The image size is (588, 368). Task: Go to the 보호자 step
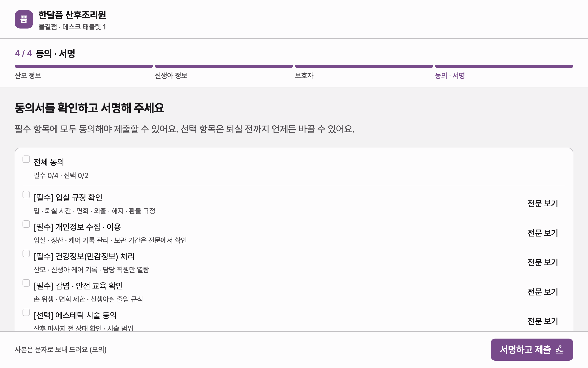[x=304, y=76]
